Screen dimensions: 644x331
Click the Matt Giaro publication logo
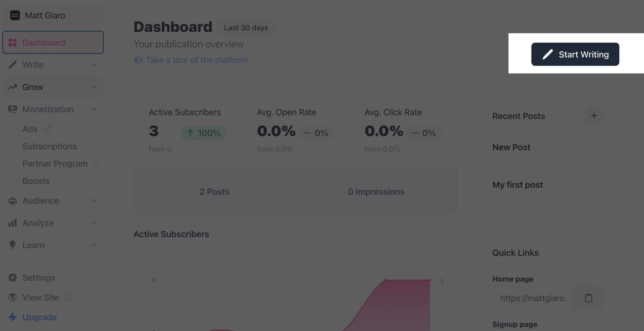click(x=15, y=15)
